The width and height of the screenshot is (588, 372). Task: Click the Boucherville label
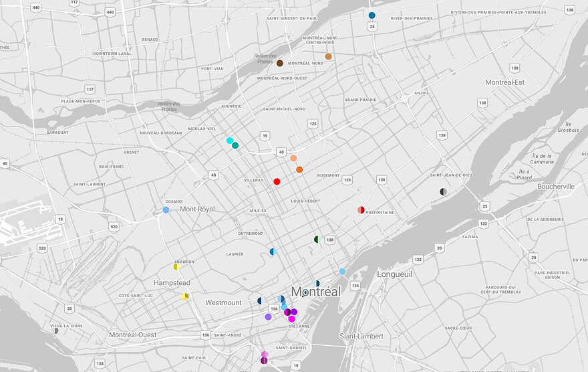point(556,187)
